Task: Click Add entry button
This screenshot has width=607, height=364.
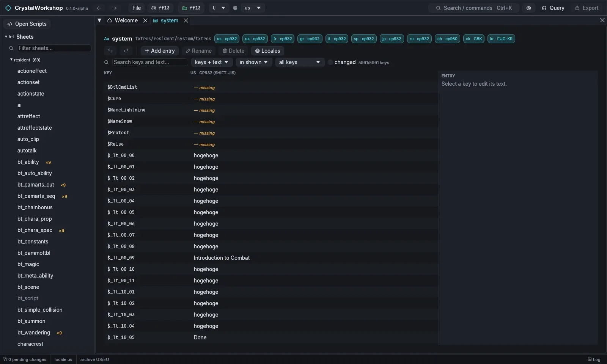Action: click(160, 51)
